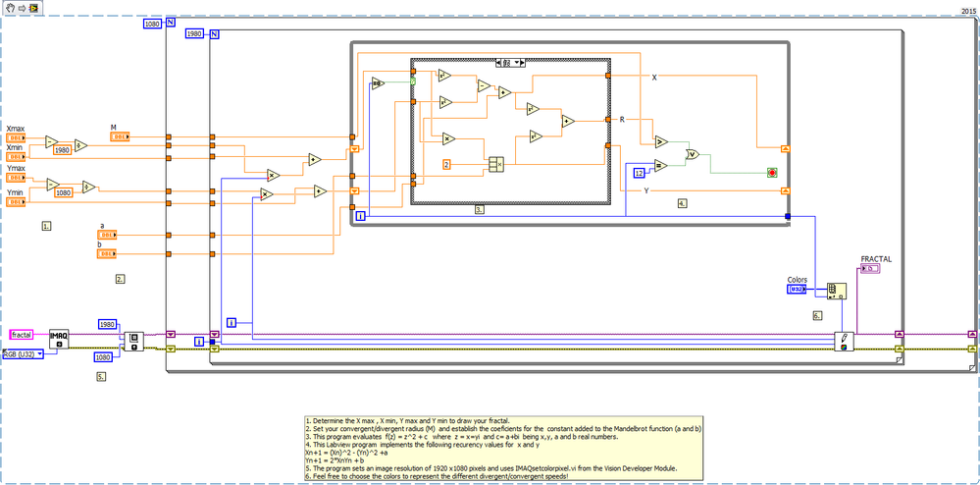
Task: Select the FRACTAL image indicator terminal
Action: pos(870,268)
